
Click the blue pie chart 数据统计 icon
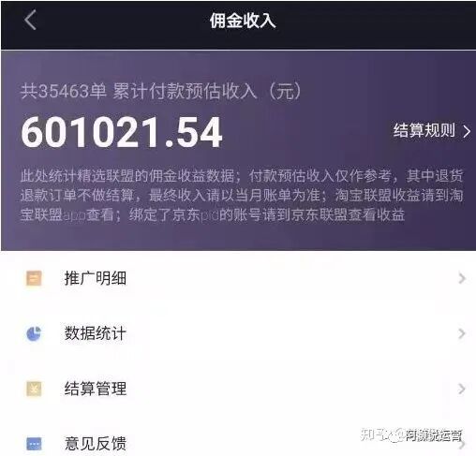point(34,333)
